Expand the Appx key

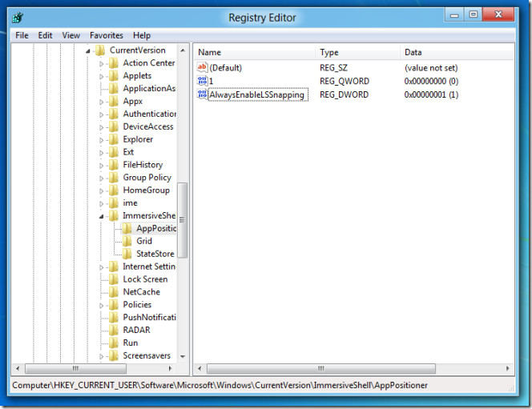[x=101, y=102]
